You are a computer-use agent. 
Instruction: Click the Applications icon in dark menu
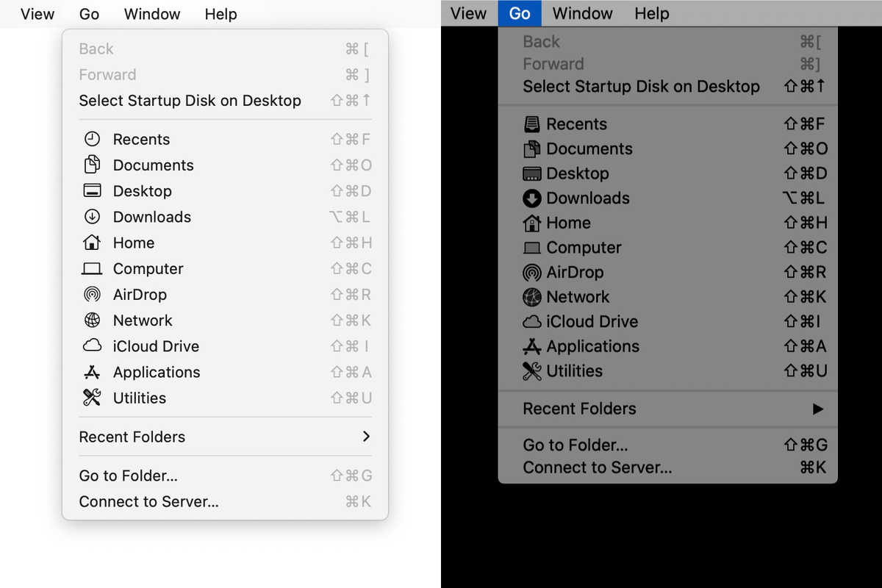tap(532, 346)
